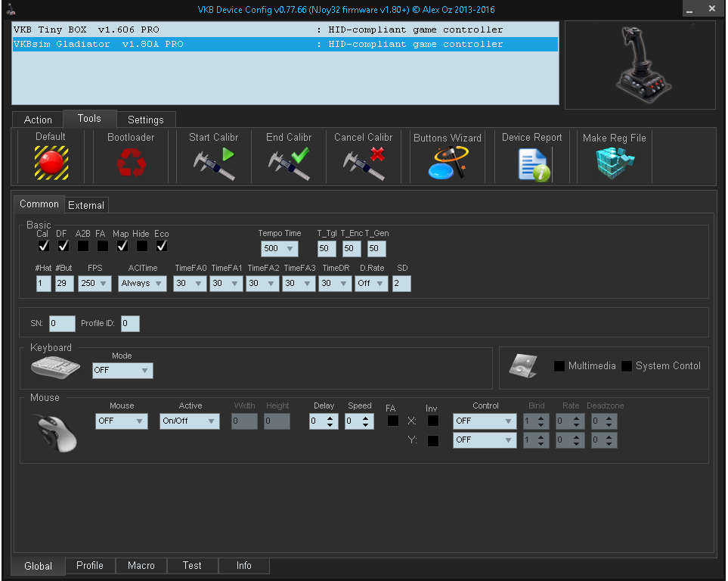The width and height of the screenshot is (728, 581).
Task: Click the SN input field
Action: [62, 324]
